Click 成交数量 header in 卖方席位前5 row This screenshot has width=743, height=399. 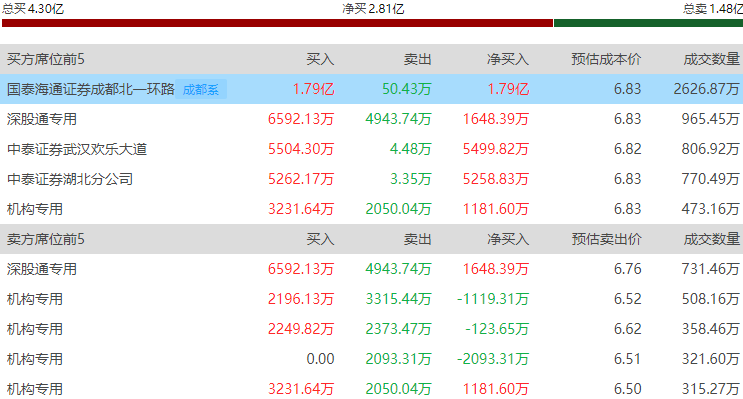711,239
